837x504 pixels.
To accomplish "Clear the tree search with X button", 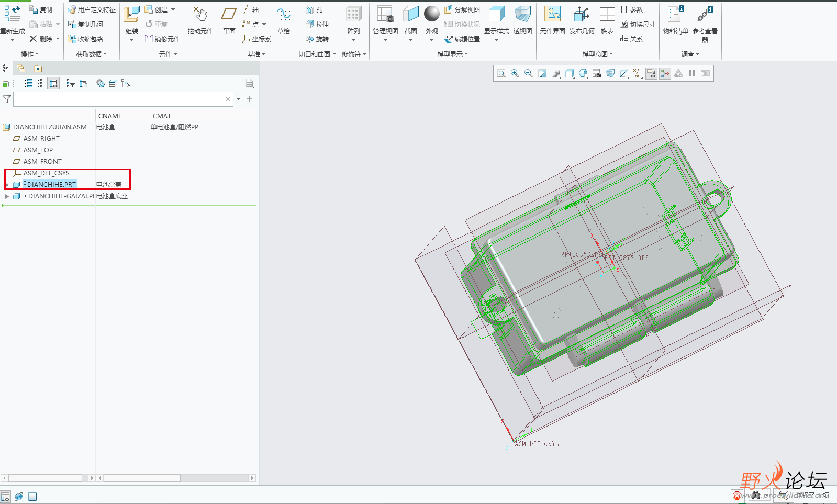I will (228, 99).
